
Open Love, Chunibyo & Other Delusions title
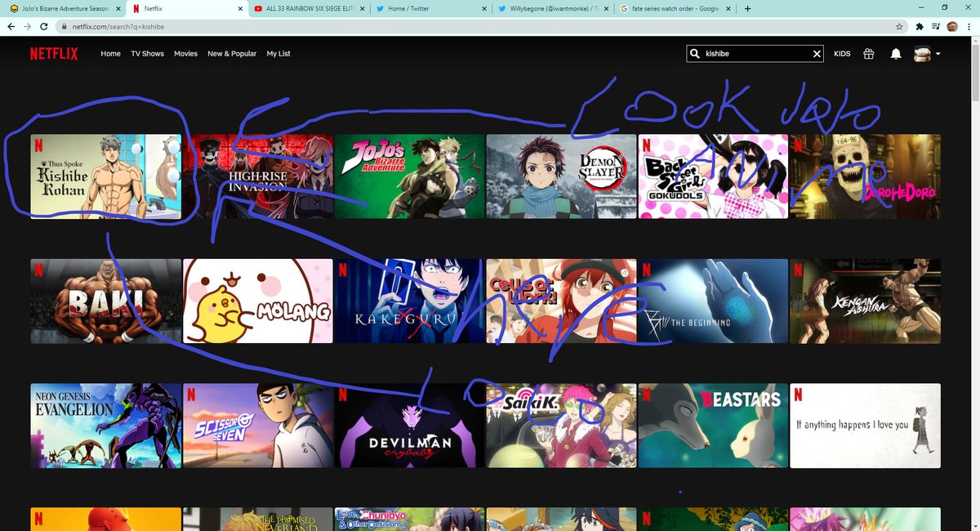tap(410, 520)
